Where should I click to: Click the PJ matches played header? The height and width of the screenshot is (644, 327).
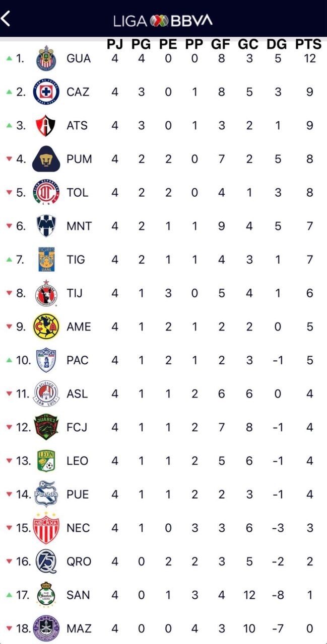pos(115,44)
